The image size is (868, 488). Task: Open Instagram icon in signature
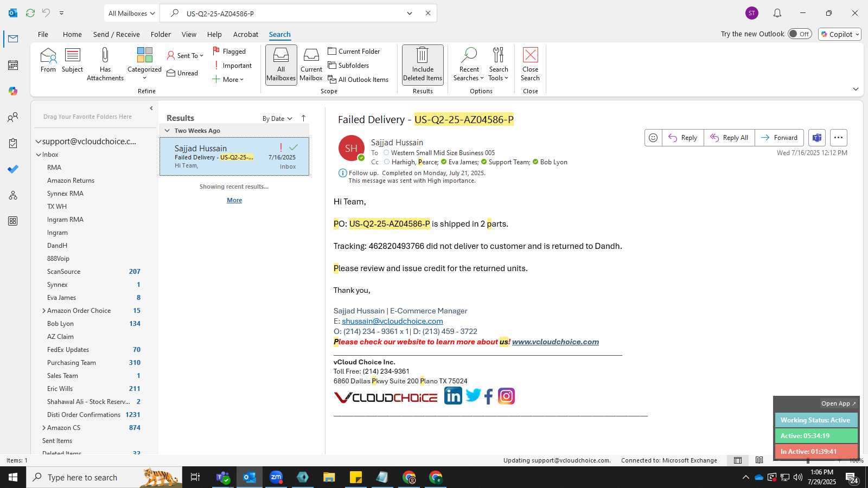[x=506, y=396]
